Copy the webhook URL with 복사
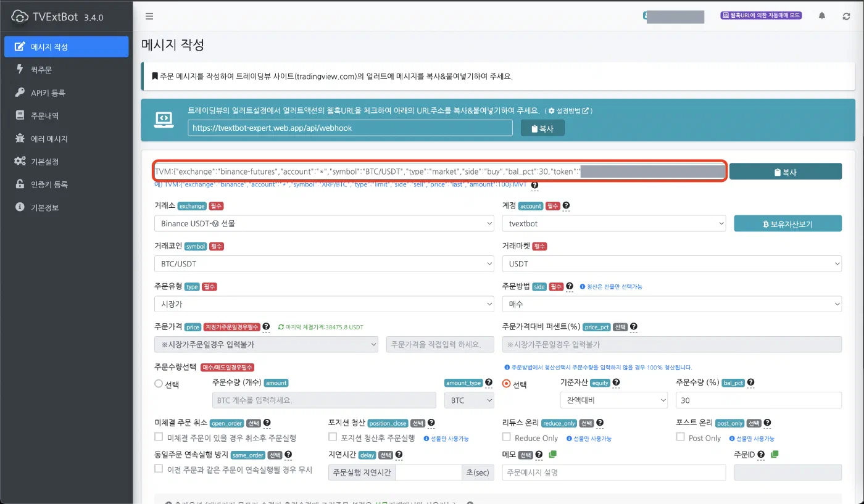Screen dimensions: 864x504 (542, 128)
